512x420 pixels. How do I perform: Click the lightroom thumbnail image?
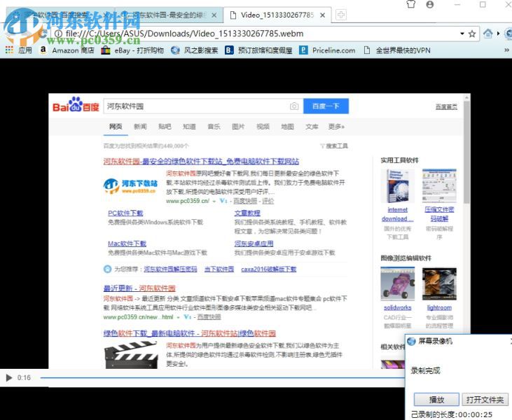(439, 284)
